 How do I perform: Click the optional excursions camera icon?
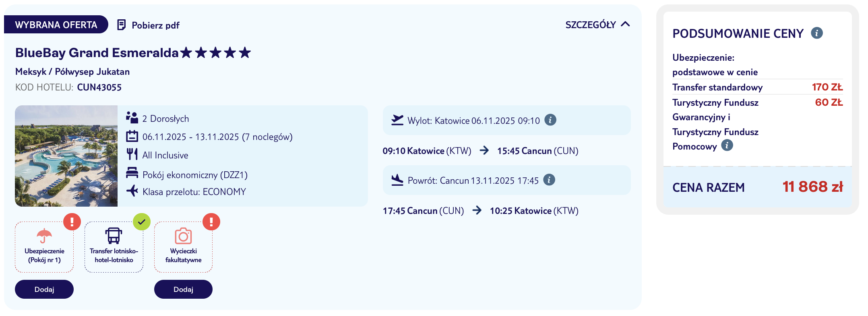183,236
